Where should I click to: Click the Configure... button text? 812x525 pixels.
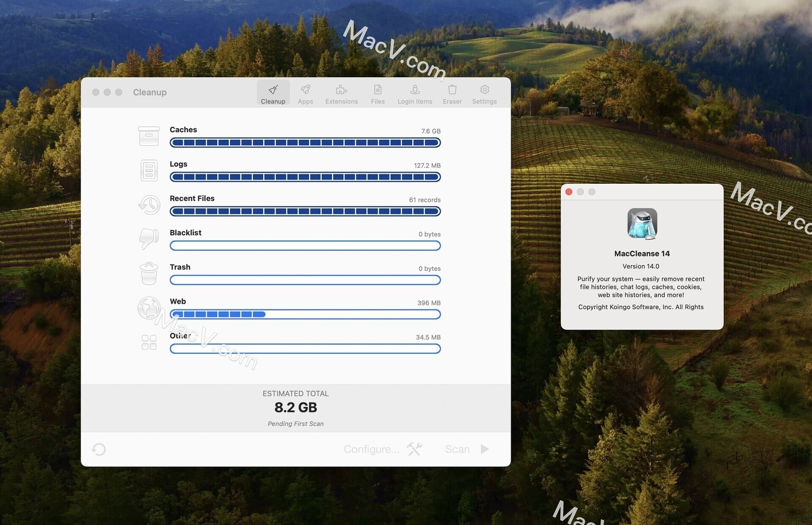point(372,449)
